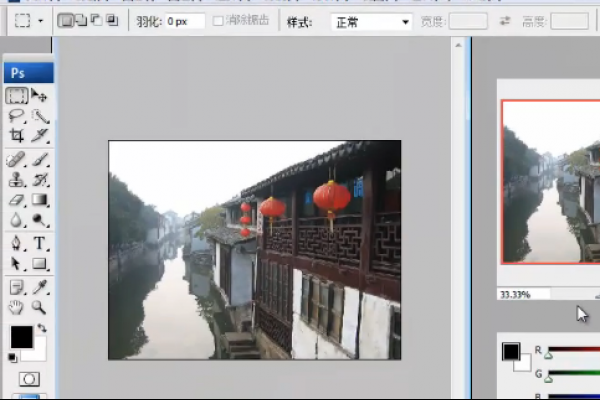Image resolution: width=600 pixels, height=400 pixels.
Task: Click the R red channel slider
Action: coord(574,349)
